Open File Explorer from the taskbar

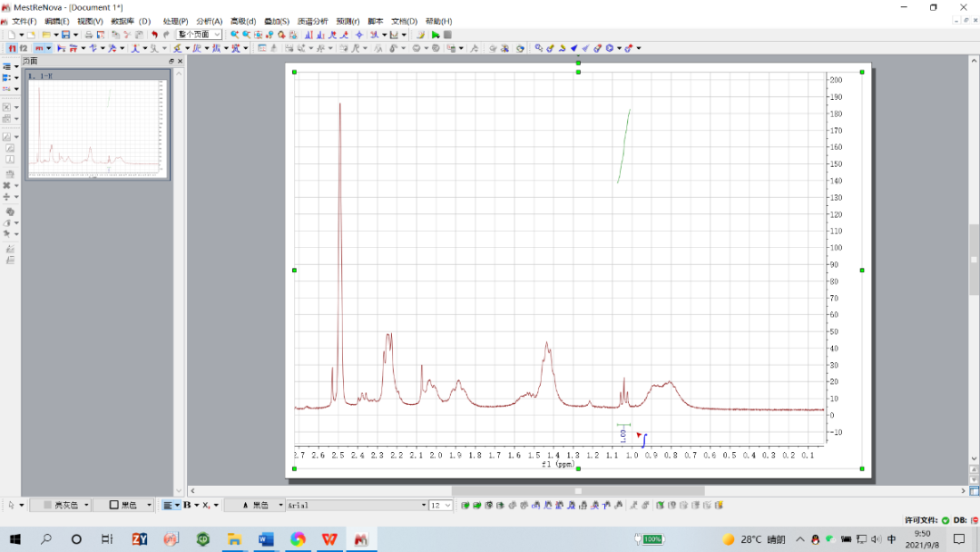(x=234, y=539)
